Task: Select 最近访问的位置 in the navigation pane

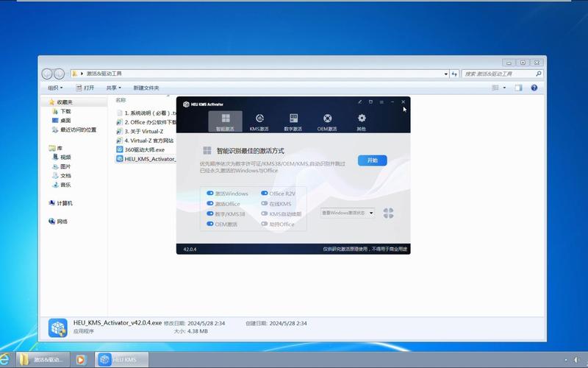Action: [78, 130]
